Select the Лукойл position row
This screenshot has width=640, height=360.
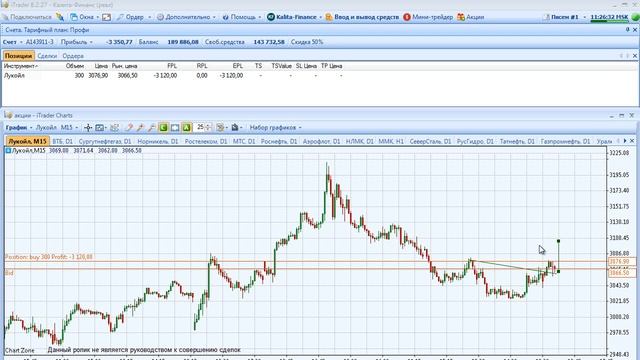tap(173, 76)
